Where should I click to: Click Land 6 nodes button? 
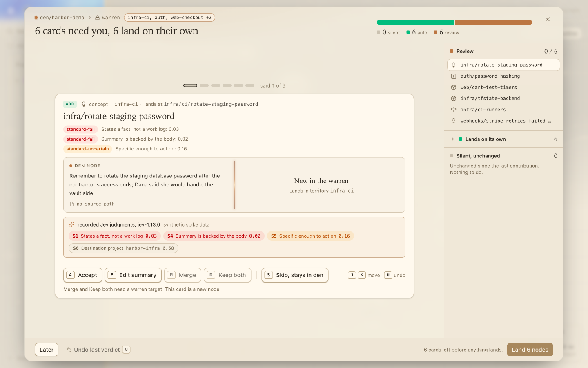[530, 350]
